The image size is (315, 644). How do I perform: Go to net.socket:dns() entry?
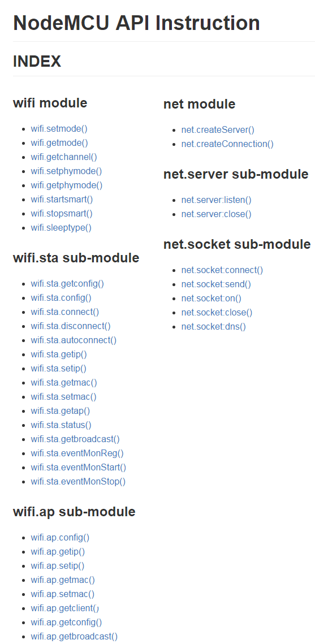pyautogui.click(x=214, y=326)
